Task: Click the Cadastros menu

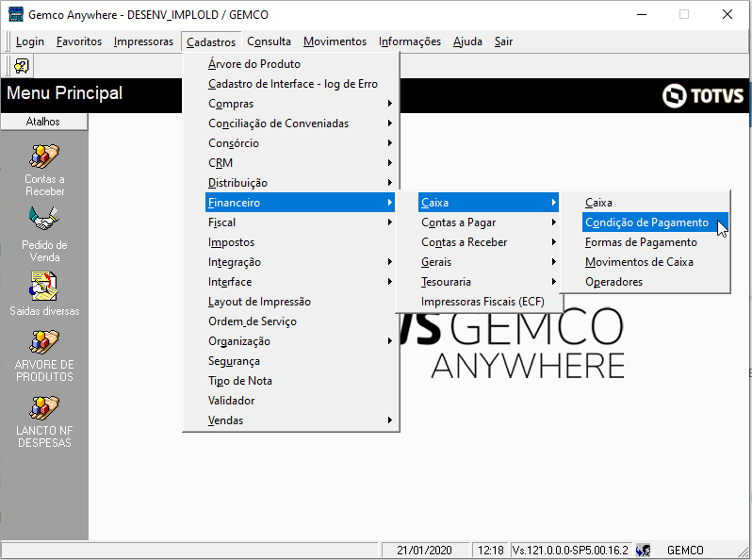Action: (x=211, y=42)
